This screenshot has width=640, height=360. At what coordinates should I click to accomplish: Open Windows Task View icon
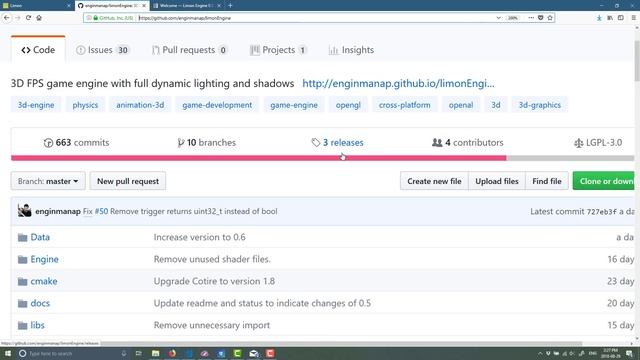(138, 353)
